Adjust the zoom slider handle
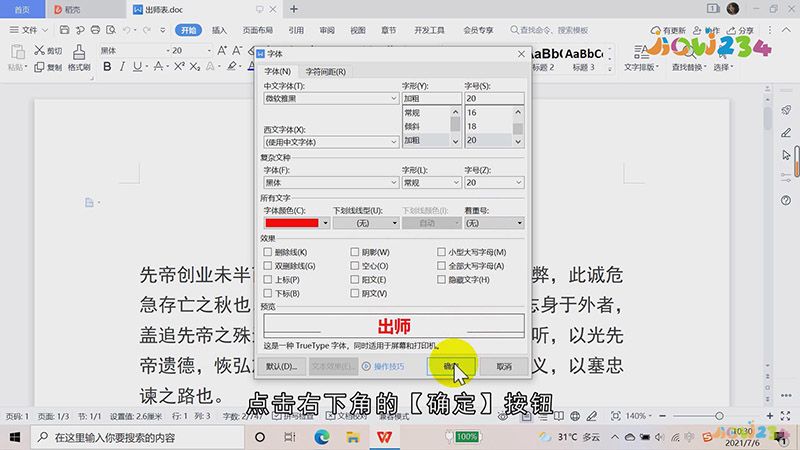800x450 pixels. click(x=719, y=416)
